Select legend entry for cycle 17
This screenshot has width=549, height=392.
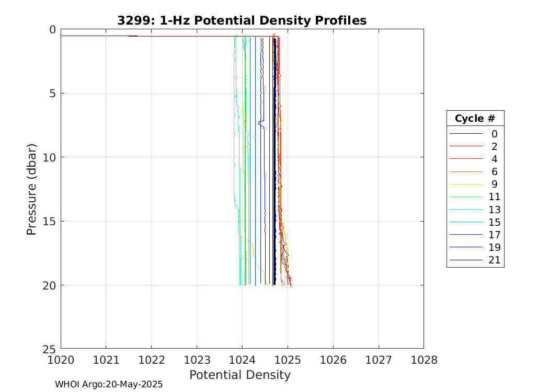[475, 235]
